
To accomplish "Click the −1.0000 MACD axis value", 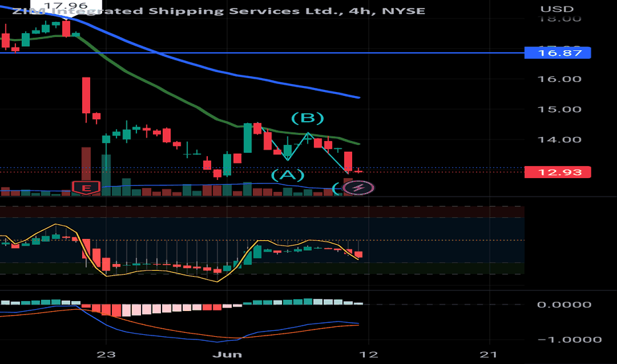I will [569, 340].
